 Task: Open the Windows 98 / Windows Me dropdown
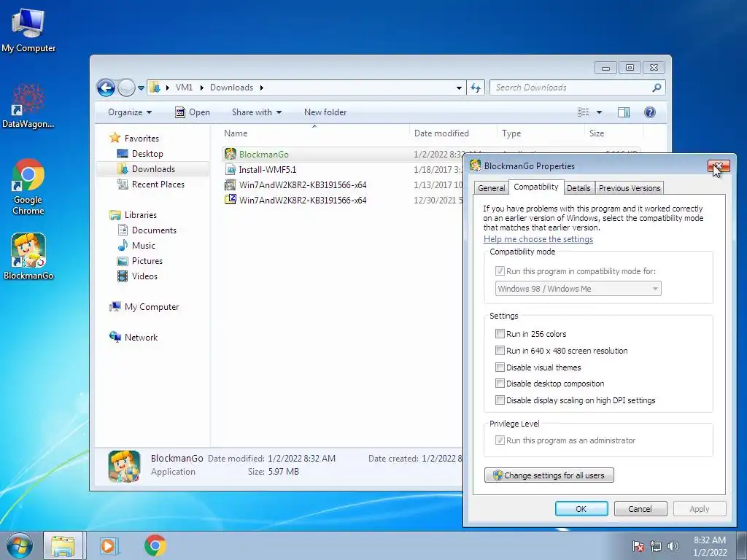pos(578,289)
